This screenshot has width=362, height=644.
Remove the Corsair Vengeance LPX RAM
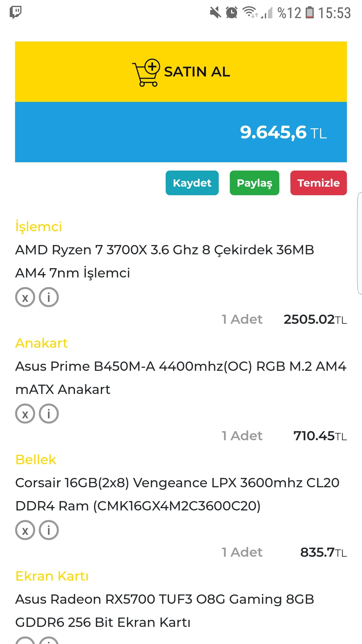25,530
